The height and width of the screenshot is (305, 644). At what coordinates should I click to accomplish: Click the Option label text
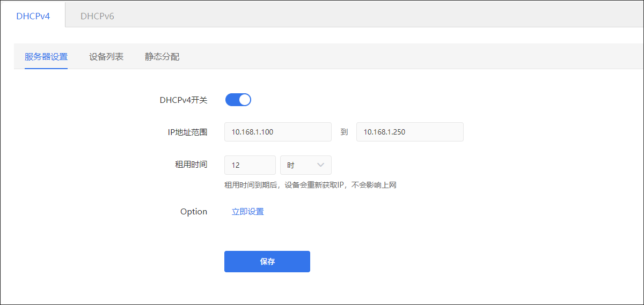[193, 212]
